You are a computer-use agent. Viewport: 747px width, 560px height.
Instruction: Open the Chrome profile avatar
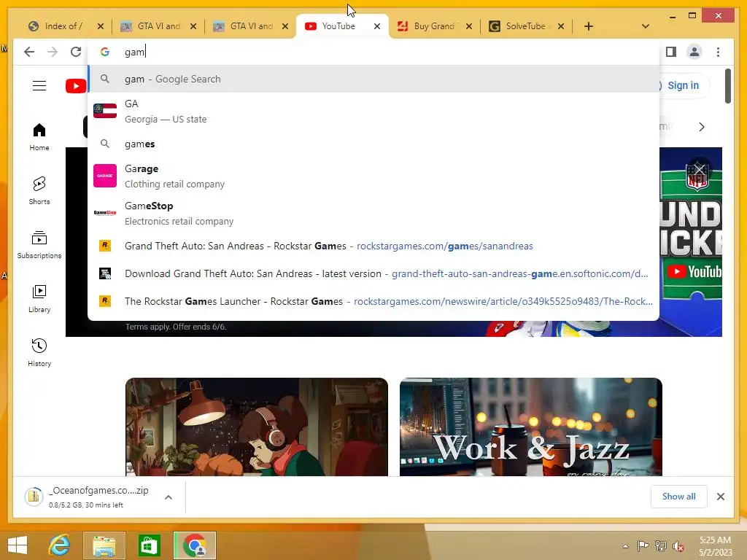694,52
